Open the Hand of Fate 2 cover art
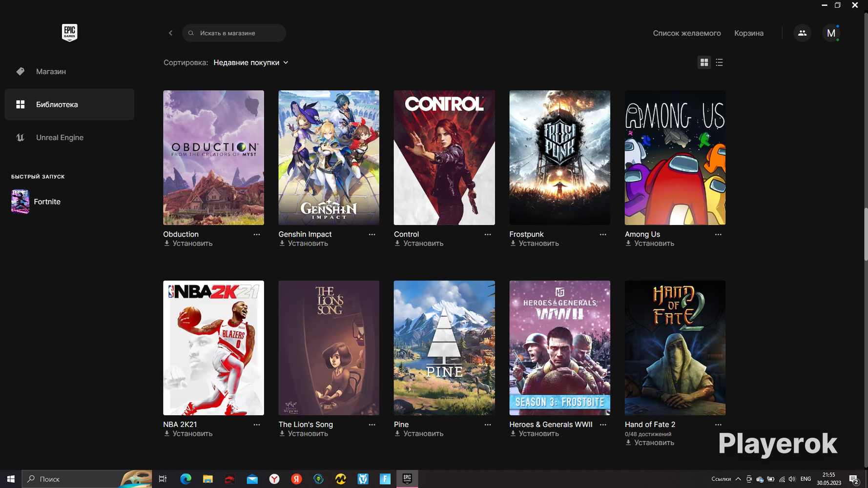868x488 pixels. pyautogui.click(x=675, y=348)
